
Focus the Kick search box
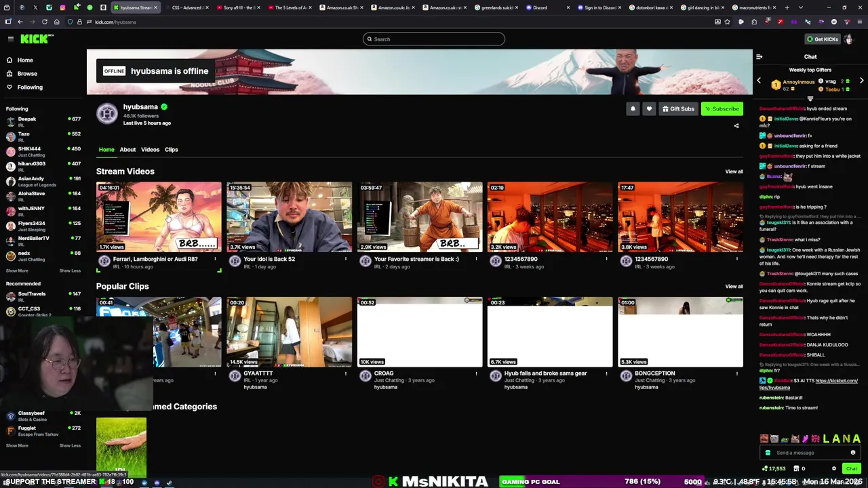434,39
